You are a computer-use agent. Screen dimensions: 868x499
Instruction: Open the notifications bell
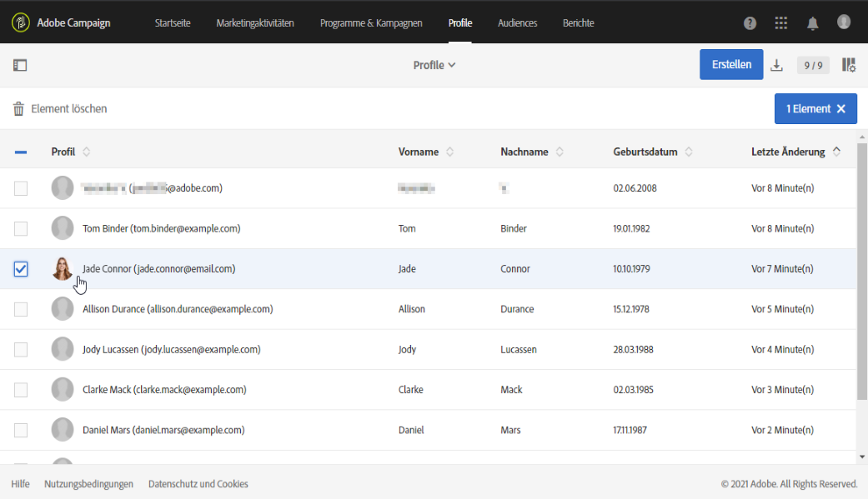(813, 23)
